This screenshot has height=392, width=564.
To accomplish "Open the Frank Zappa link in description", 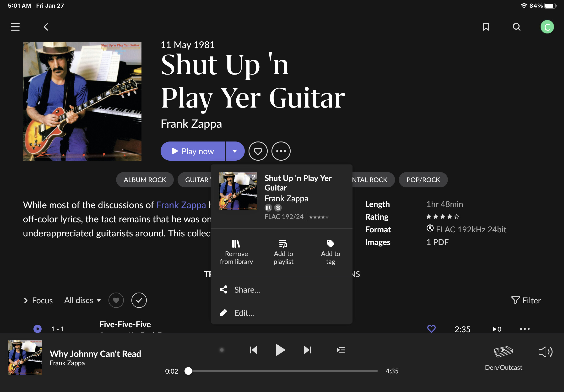I will click(181, 205).
